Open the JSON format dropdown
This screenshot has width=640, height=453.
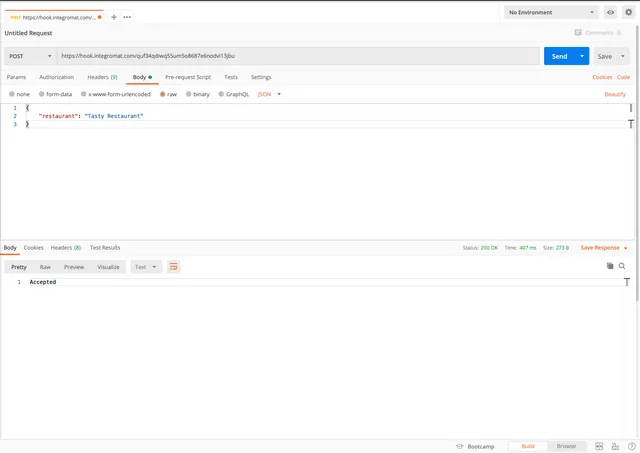tap(269, 94)
